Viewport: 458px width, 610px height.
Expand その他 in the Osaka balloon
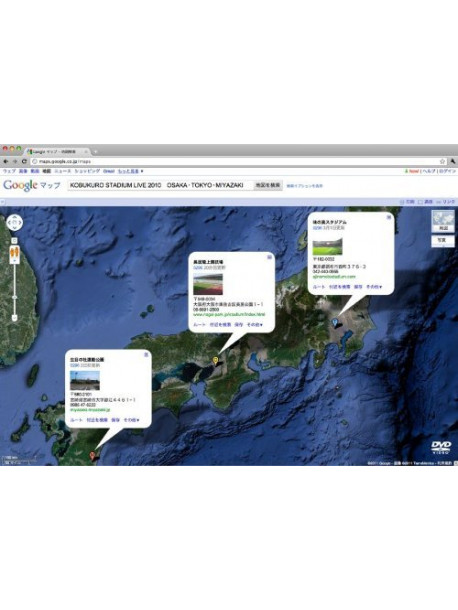(x=254, y=324)
